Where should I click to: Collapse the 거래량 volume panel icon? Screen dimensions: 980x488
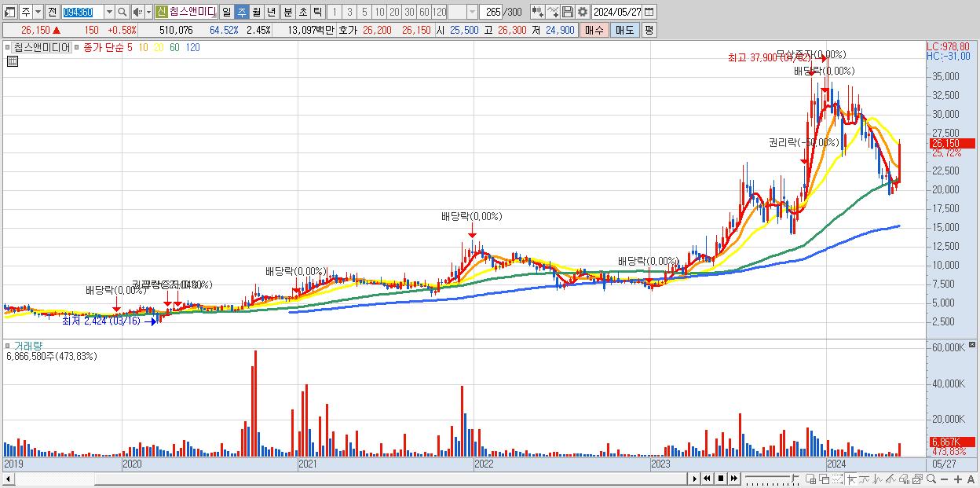(974, 345)
